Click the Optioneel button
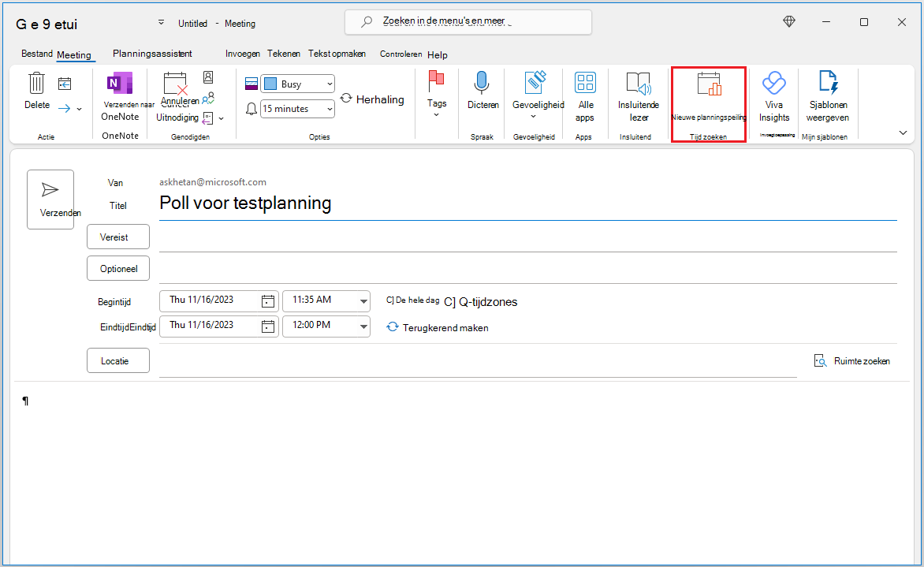924x567 pixels. (x=117, y=269)
